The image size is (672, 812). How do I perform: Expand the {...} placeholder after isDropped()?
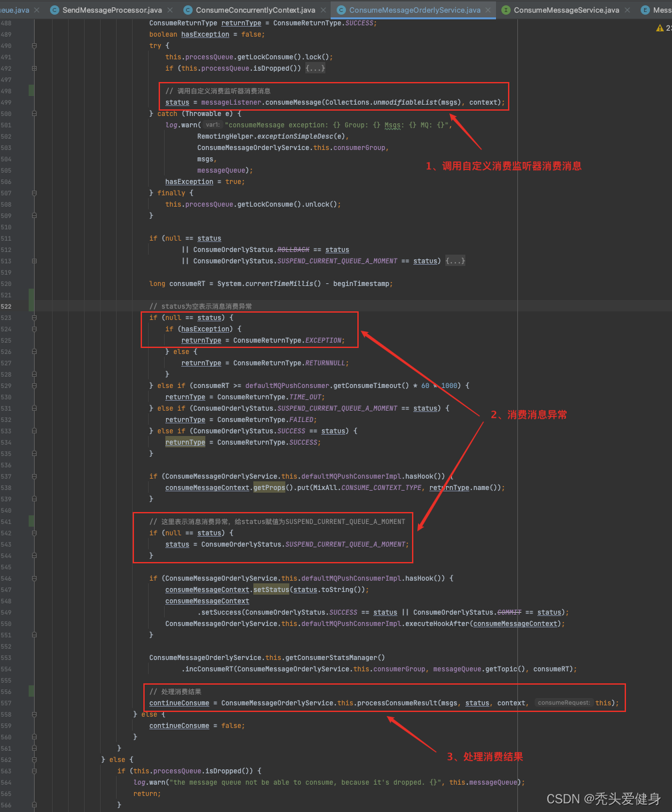click(x=315, y=68)
